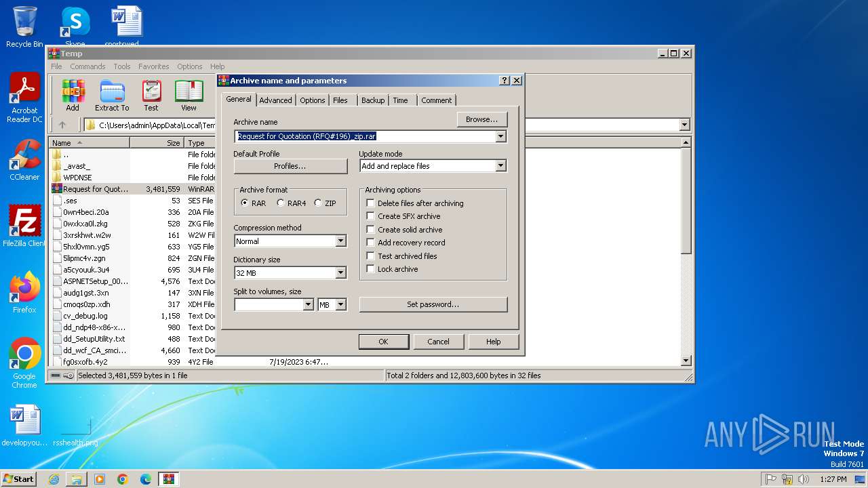Switch to the Comment tab

click(437, 100)
